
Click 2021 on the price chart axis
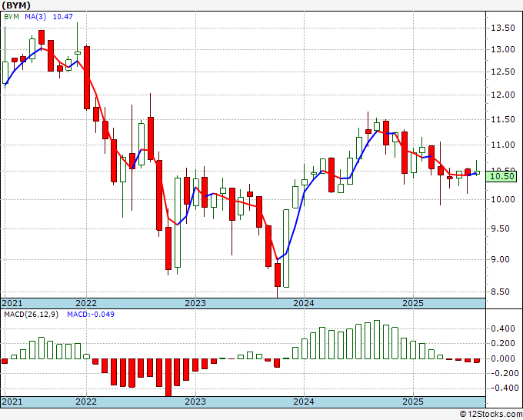click(12, 303)
